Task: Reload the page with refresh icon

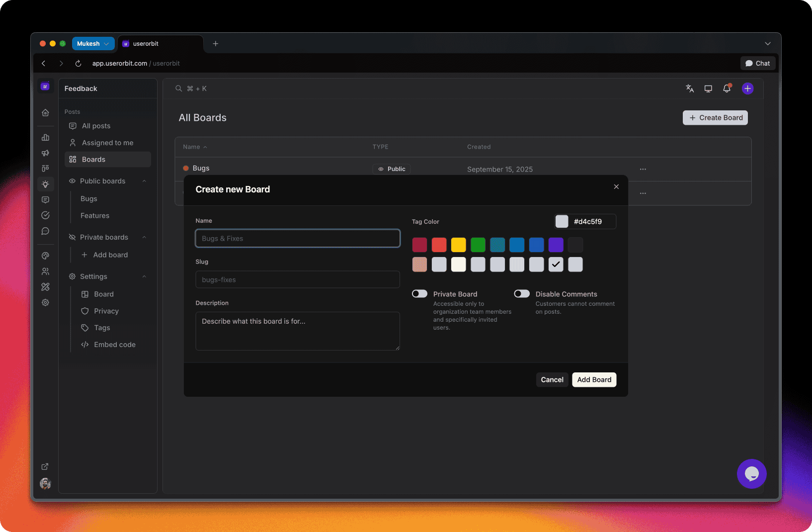Action: (x=78, y=64)
